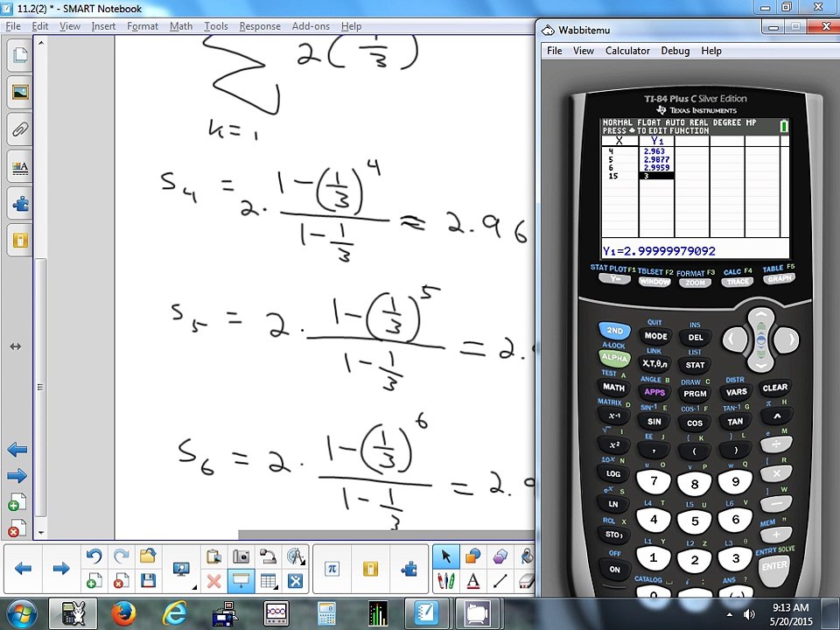Open the File menu in SMART Notebook

coord(13,26)
